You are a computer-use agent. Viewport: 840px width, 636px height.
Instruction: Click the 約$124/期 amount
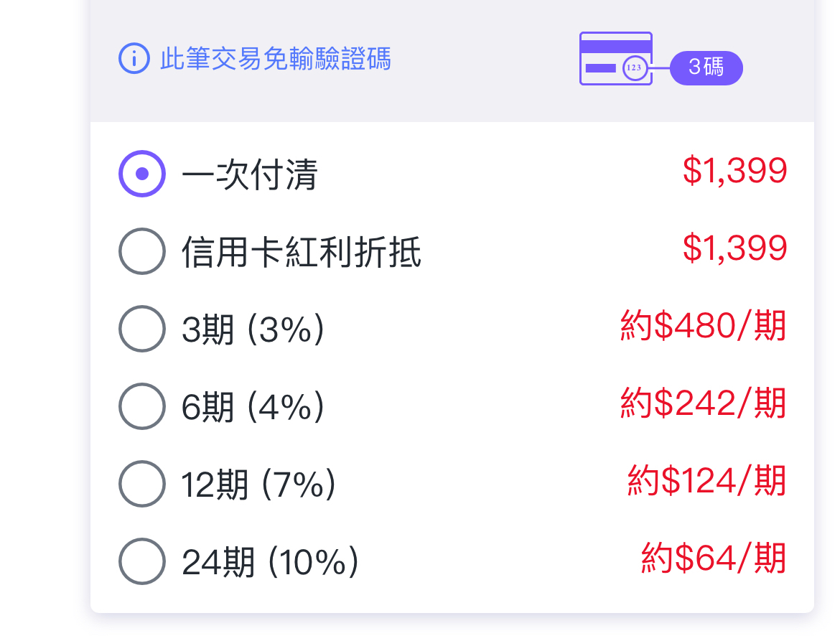[x=706, y=481]
